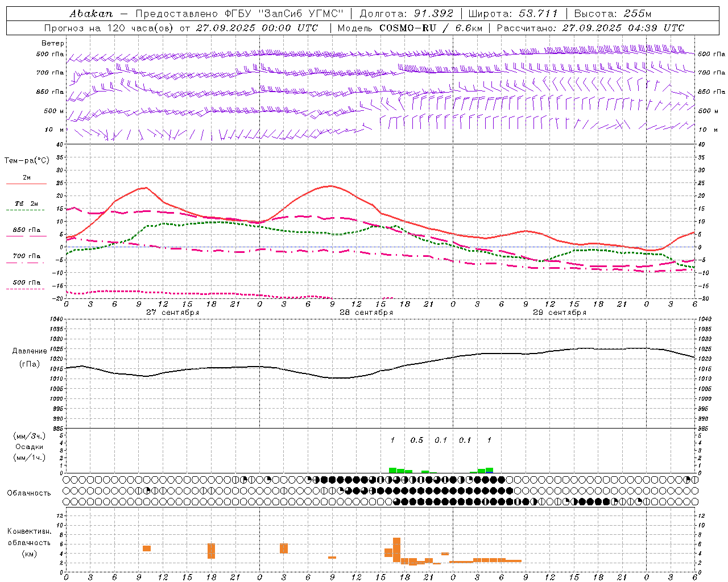The image size is (728, 582).
Task: Click the station name Abakan in header
Action: 91,14
